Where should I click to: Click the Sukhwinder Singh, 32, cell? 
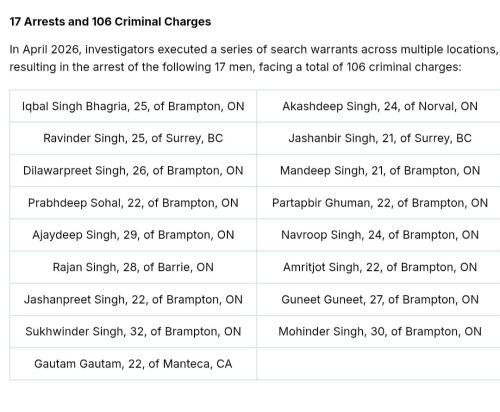pos(133,331)
